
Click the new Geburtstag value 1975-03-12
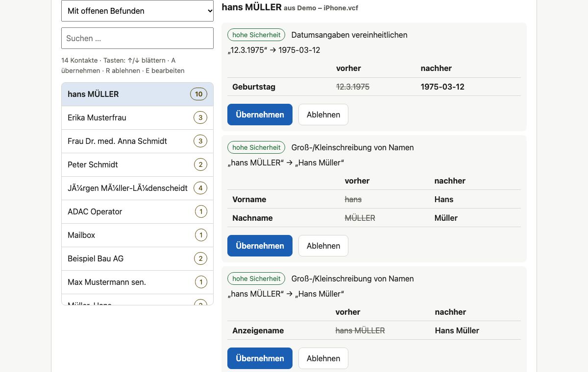(x=442, y=87)
